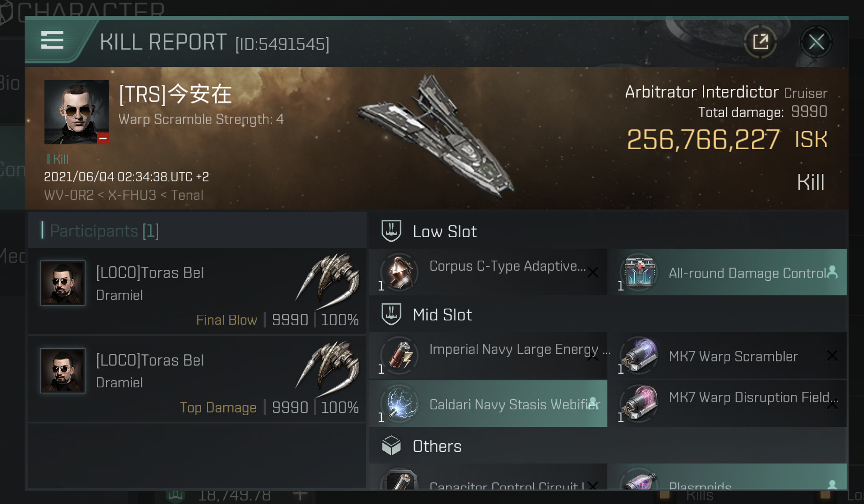Screen dimensions: 864x504
Task: Open the Participants [1] tab
Action: (104, 231)
